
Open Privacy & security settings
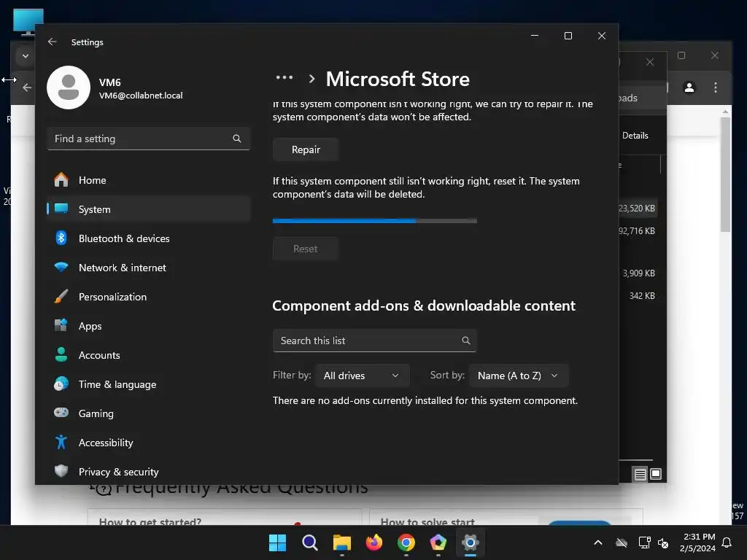[149, 472]
